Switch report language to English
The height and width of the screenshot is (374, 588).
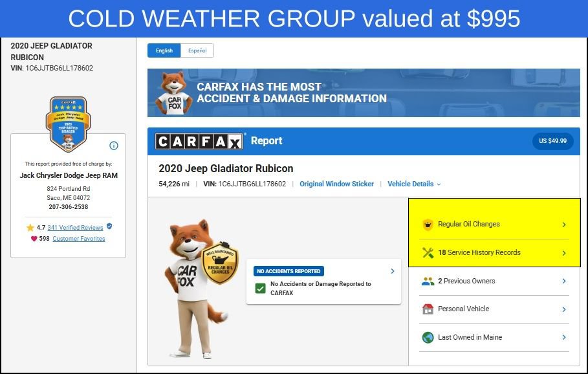(164, 50)
